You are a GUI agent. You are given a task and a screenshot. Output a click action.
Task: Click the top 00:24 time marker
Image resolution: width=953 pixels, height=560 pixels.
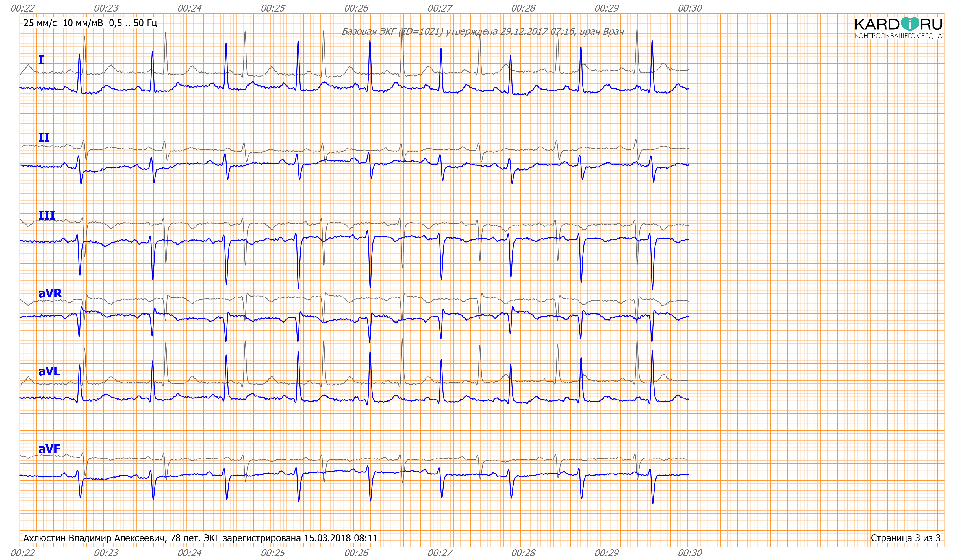coord(190,8)
